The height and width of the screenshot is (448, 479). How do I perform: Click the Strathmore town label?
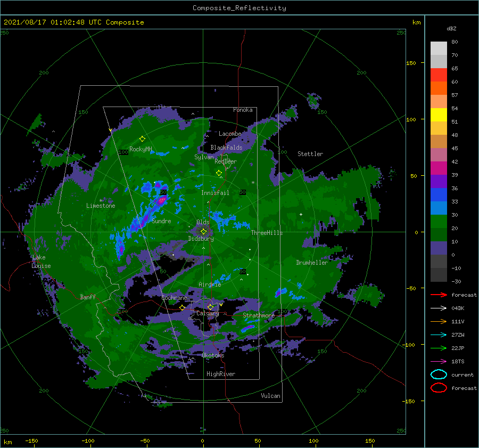pos(259,315)
